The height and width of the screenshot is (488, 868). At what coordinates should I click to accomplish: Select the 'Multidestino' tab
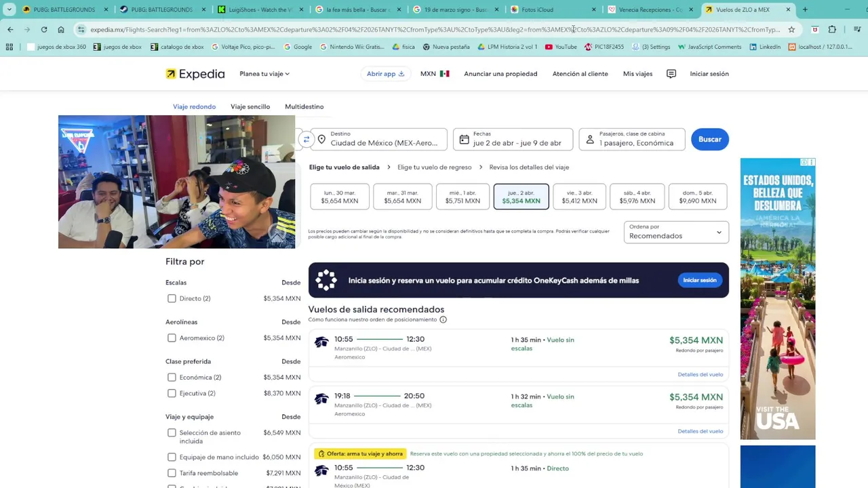click(x=304, y=106)
